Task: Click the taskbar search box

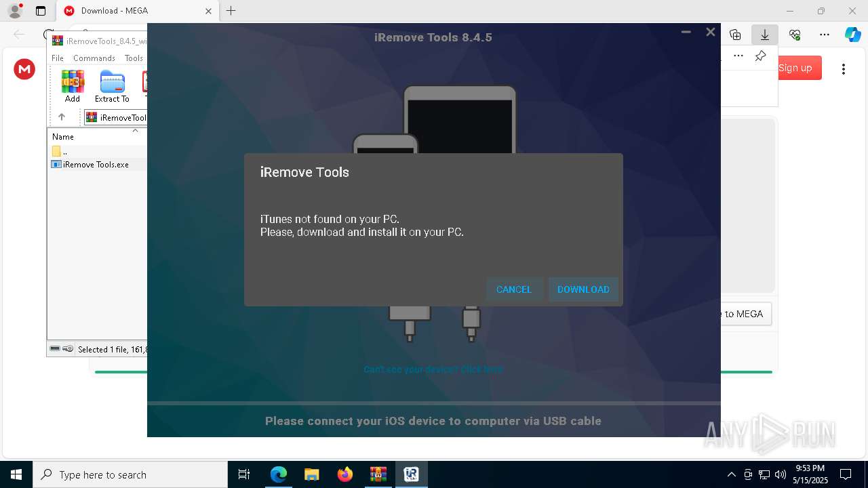Action: 130,474
